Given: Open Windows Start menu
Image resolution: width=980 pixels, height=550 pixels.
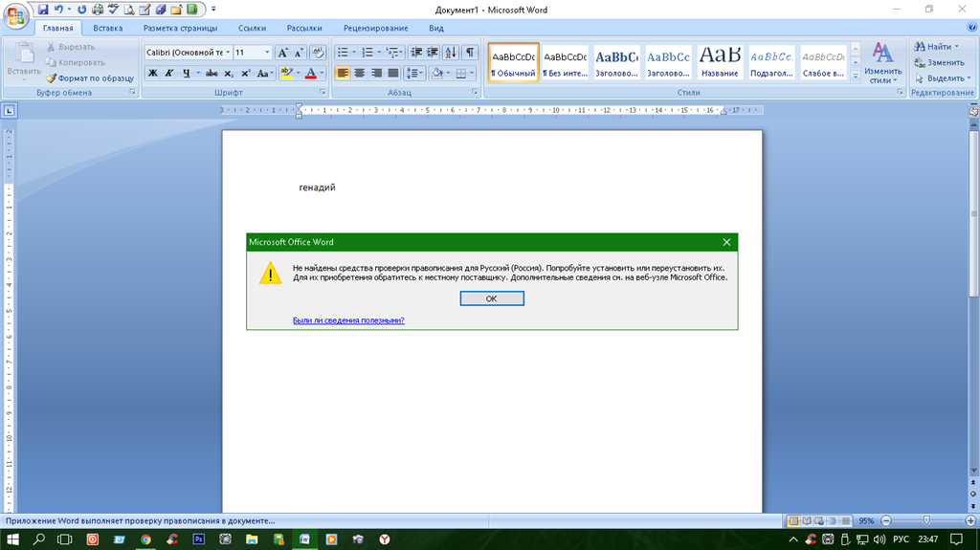Looking at the screenshot, I should [x=11, y=539].
